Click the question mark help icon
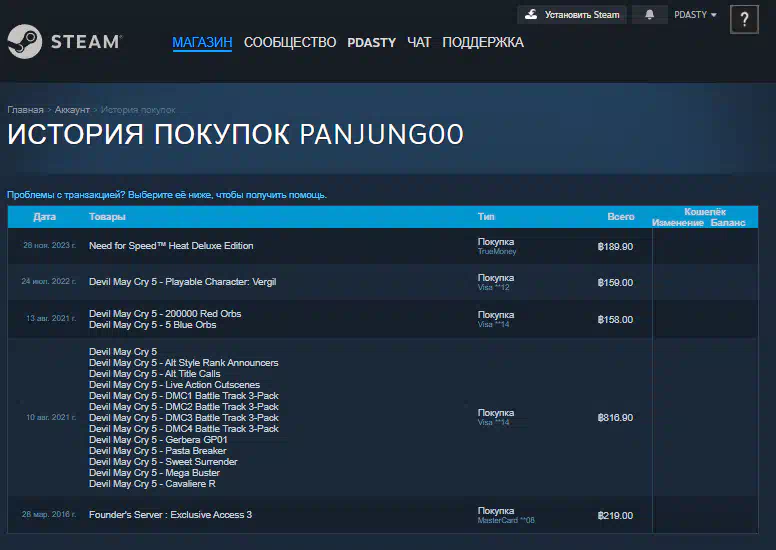The height and width of the screenshot is (550, 776). [x=743, y=19]
